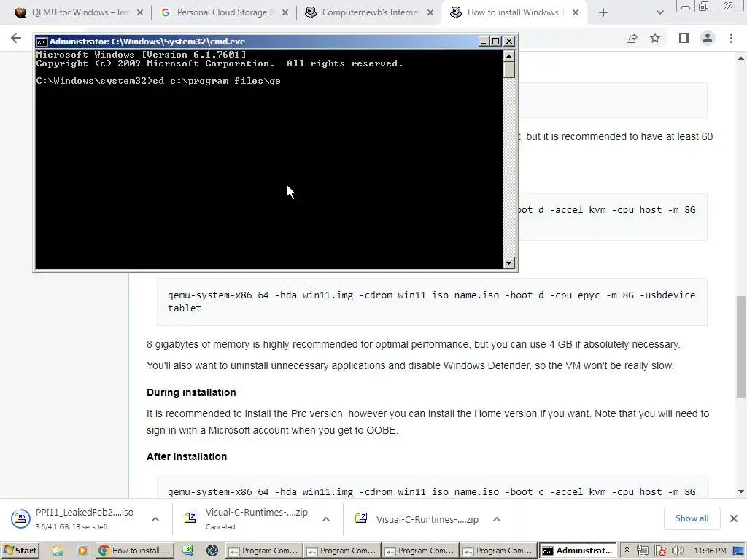Expand options for completed Visual-C-Runtimes zip
Image resolution: width=747 pixels, height=560 pixels.
(x=496, y=519)
